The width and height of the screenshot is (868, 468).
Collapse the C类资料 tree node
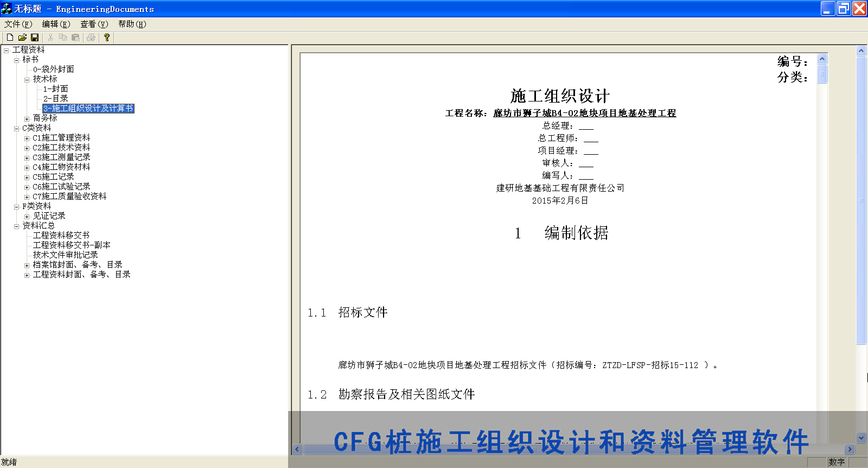(16, 128)
